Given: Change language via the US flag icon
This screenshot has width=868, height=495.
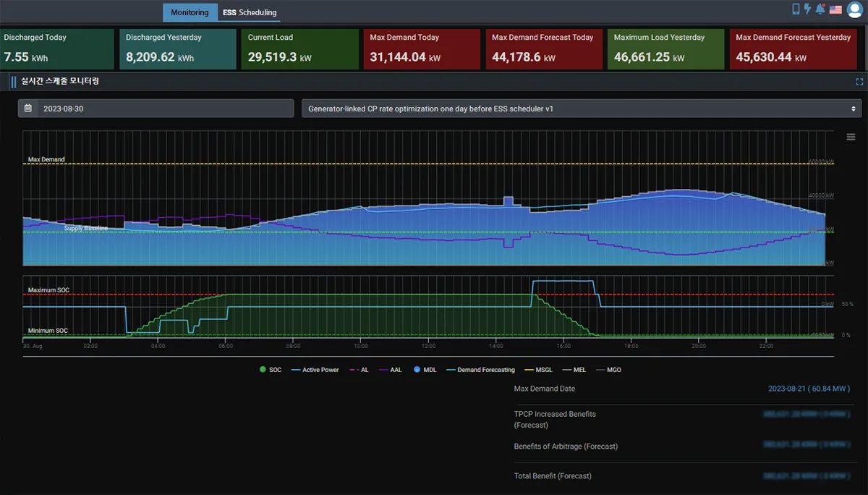Looking at the screenshot, I should [x=835, y=10].
